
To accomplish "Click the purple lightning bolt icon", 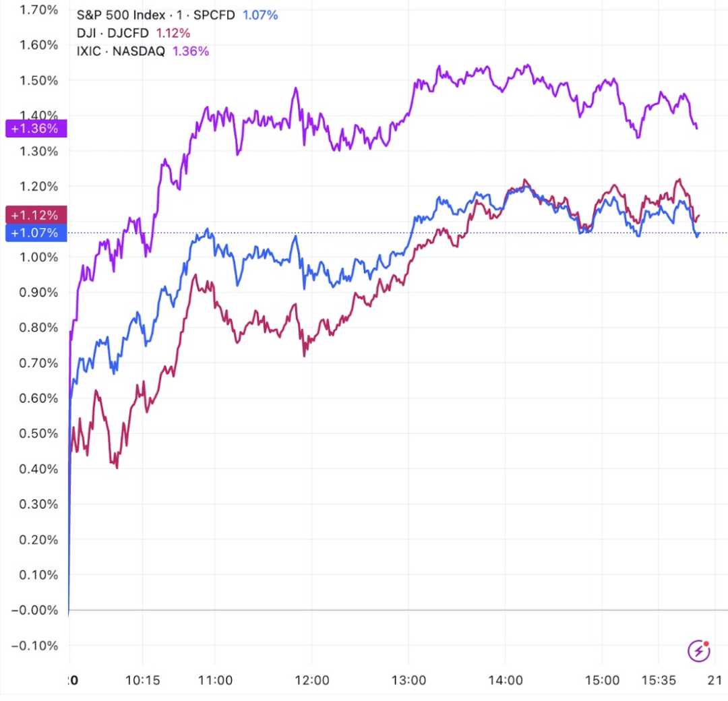I will point(698,650).
